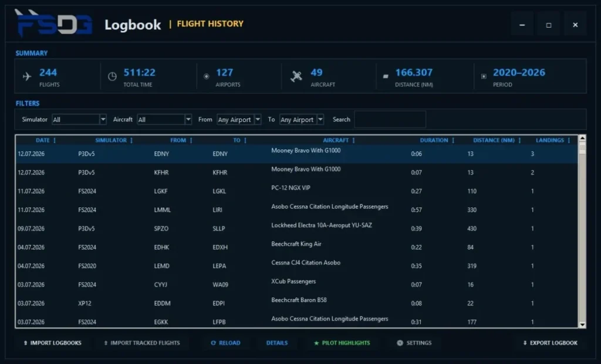Click the 244 flights summary value
Viewport: 601px width, 364px height.
point(48,72)
